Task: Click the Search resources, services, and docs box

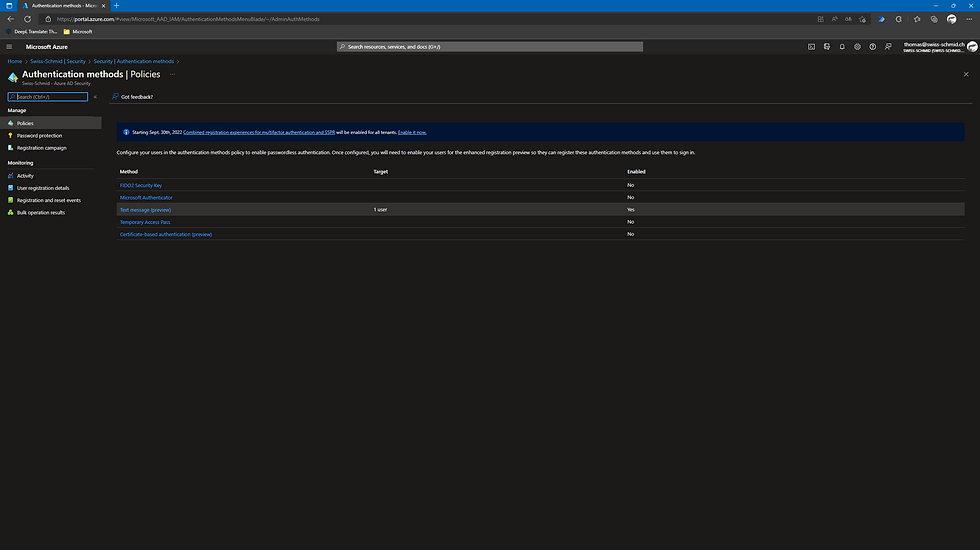Action: (x=489, y=47)
